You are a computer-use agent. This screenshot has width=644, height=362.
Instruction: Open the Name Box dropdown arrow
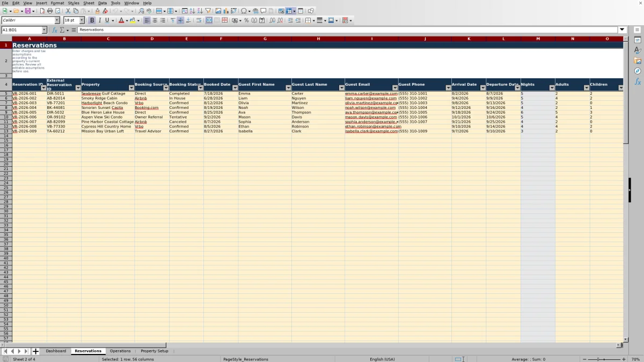(x=44, y=30)
